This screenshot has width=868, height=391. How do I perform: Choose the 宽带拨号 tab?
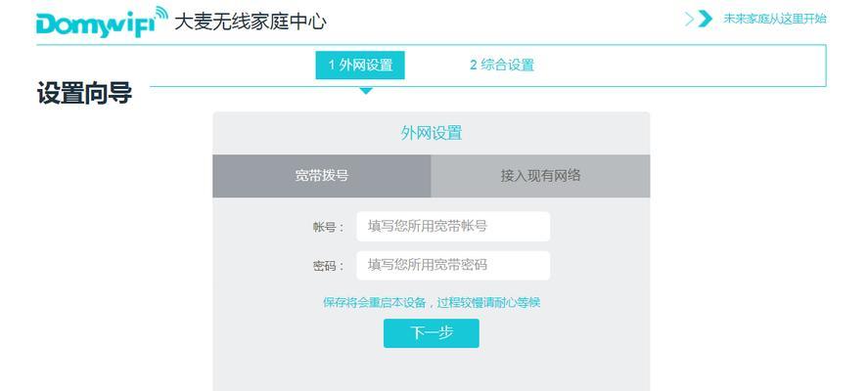[x=322, y=176]
